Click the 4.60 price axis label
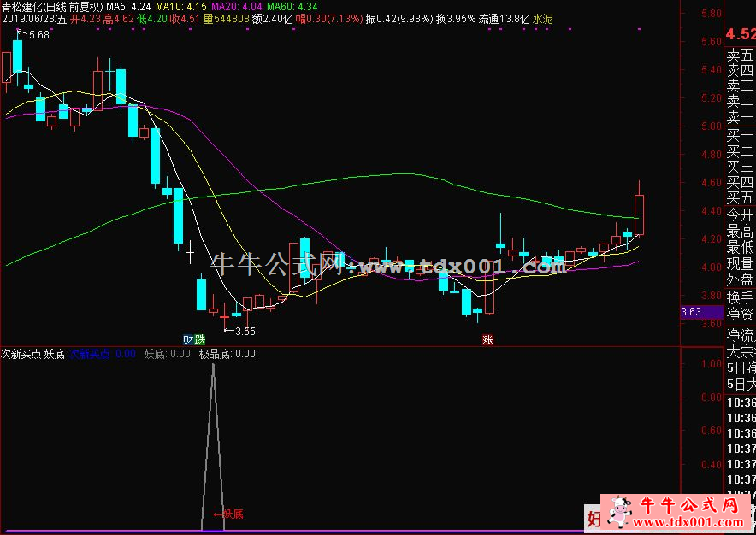This screenshot has width=756, height=535. coord(712,183)
